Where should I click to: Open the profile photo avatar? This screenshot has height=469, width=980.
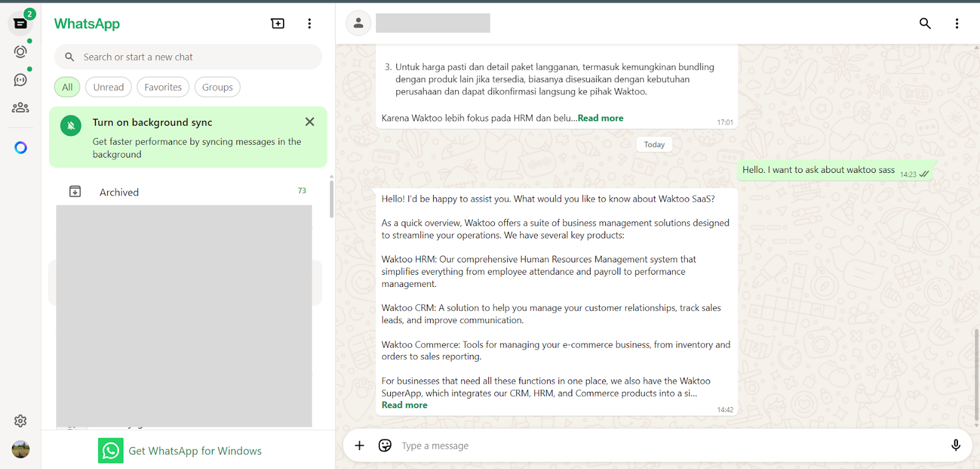point(20,449)
